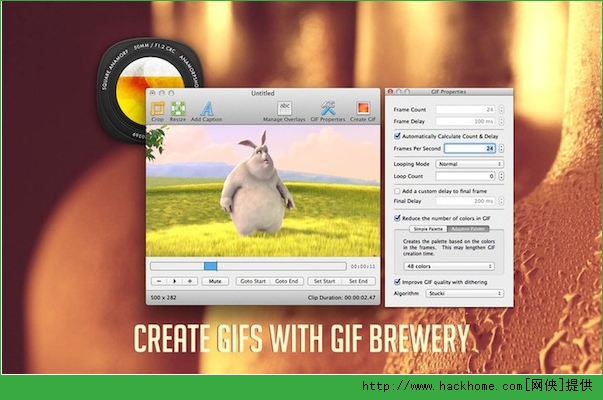Image resolution: width=603 pixels, height=400 pixels.
Task: Open the Algorithm Stucki dropdown
Action: (x=465, y=293)
